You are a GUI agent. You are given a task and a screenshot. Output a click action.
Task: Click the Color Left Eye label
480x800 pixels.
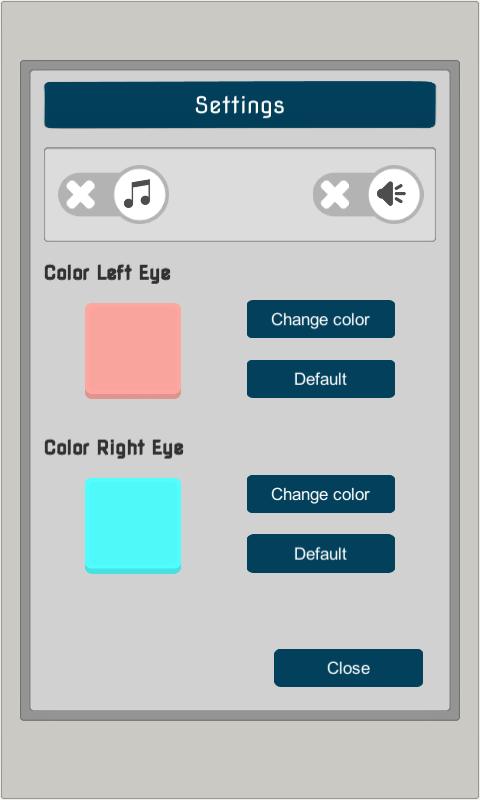pos(107,273)
